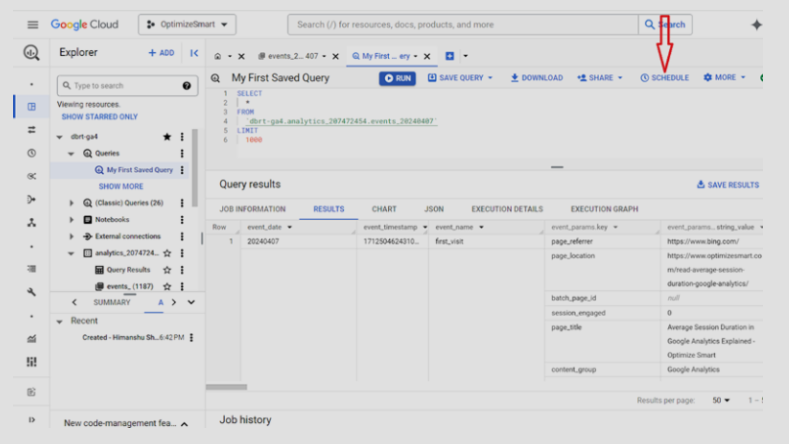Click the BigQuery product icon in sidebar

[x=31, y=52]
